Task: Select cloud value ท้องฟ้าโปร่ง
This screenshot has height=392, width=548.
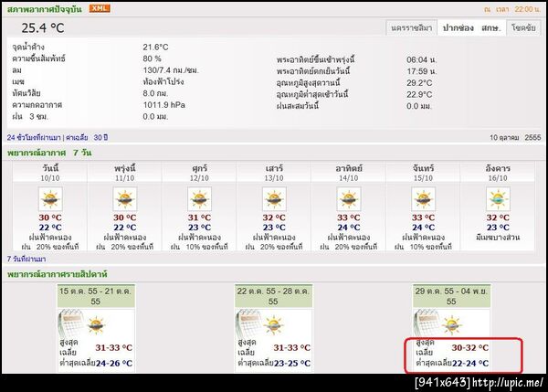Action: pyautogui.click(x=163, y=82)
